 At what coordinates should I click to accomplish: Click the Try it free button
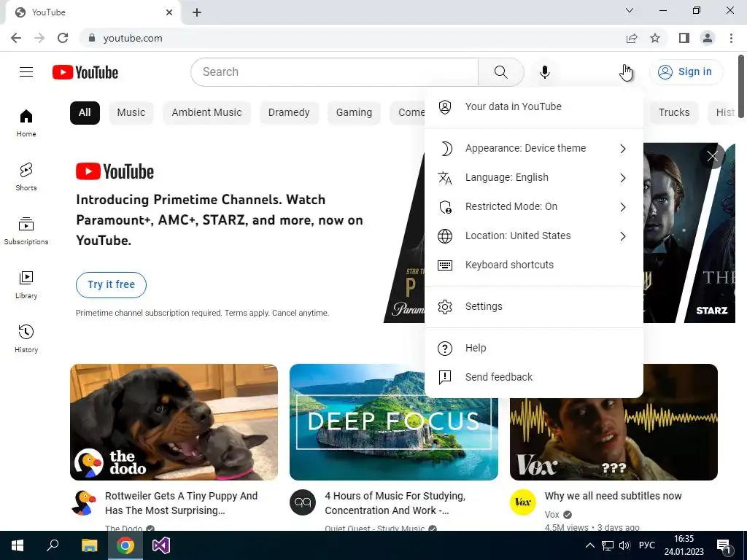click(x=111, y=285)
